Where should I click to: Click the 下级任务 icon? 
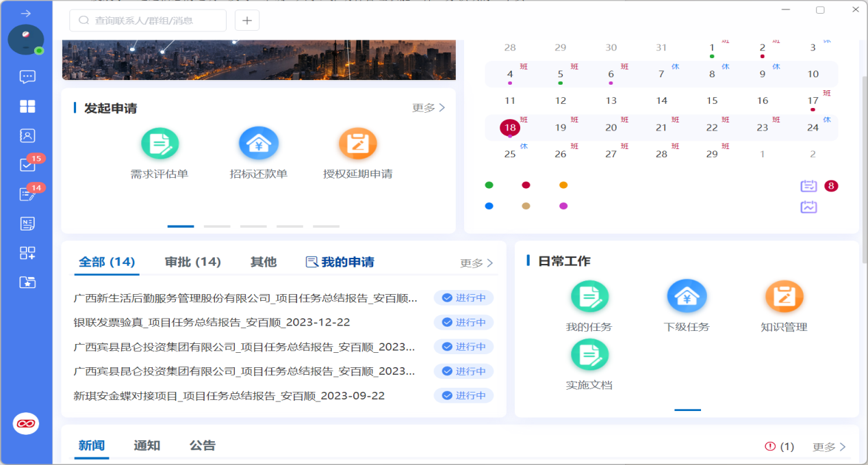tap(687, 297)
